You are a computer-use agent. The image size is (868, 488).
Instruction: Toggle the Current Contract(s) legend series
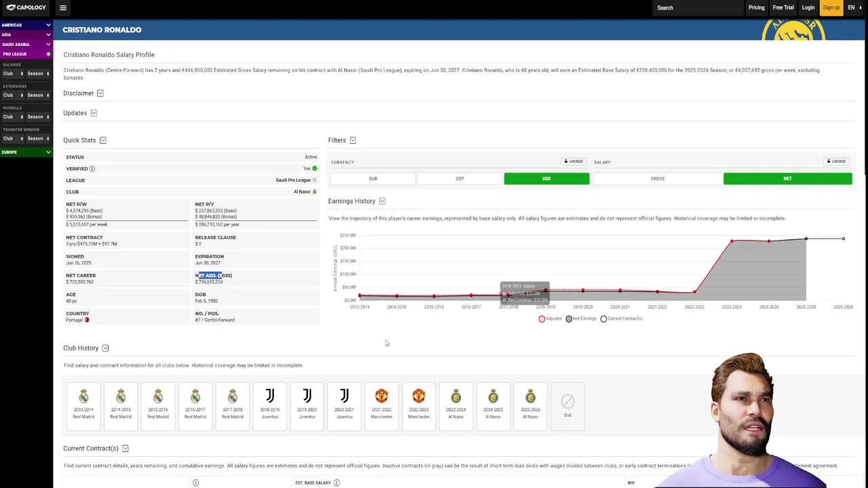(x=621, y=319)
